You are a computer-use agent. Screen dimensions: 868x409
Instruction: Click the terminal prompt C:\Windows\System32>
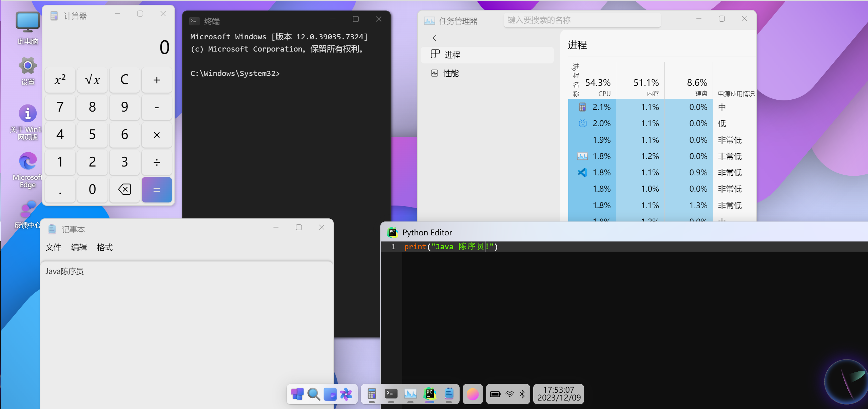click(x=235, y=74)
